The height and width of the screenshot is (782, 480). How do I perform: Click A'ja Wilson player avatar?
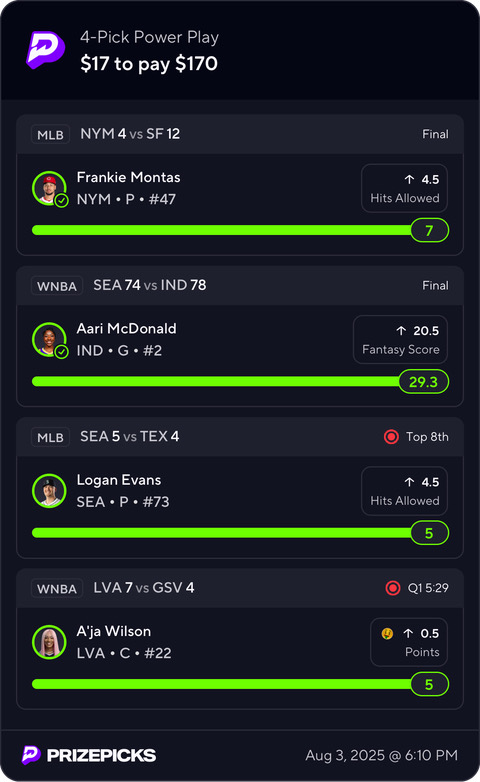tap(49, 642)
